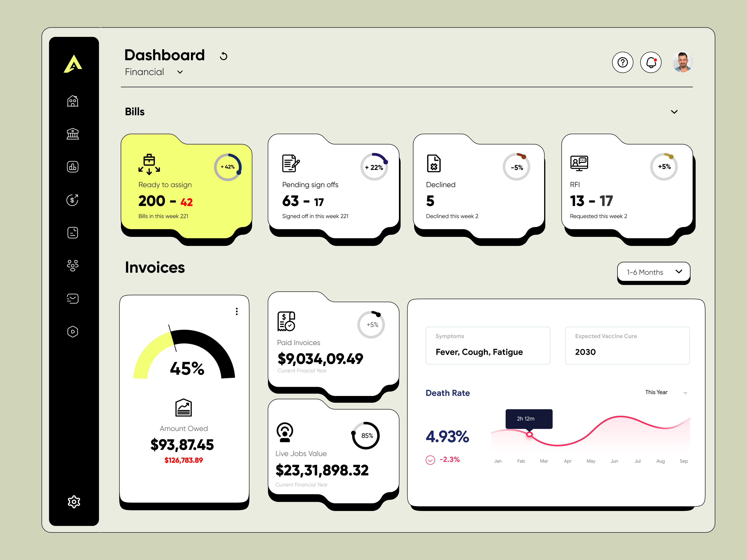747x560 pixels.
Task: Open the three-dot menu on Amount Owed card
Action: point(237,311)
